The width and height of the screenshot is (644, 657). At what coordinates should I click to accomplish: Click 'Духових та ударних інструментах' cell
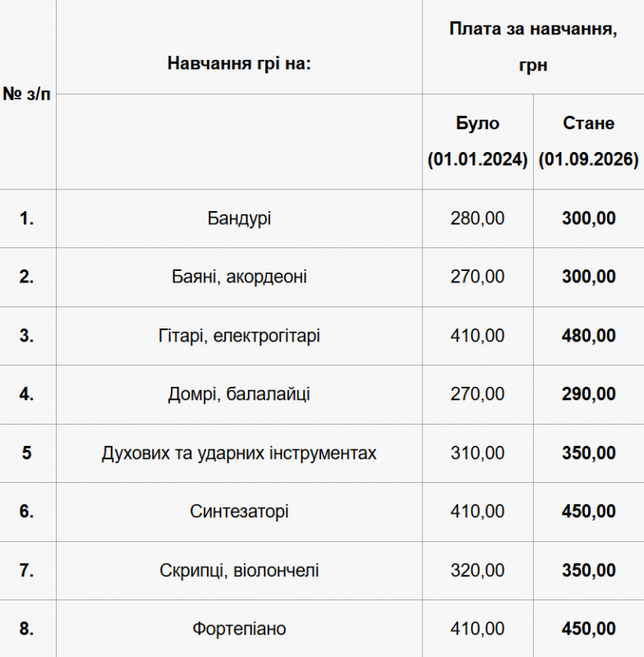tap(239, 453)
